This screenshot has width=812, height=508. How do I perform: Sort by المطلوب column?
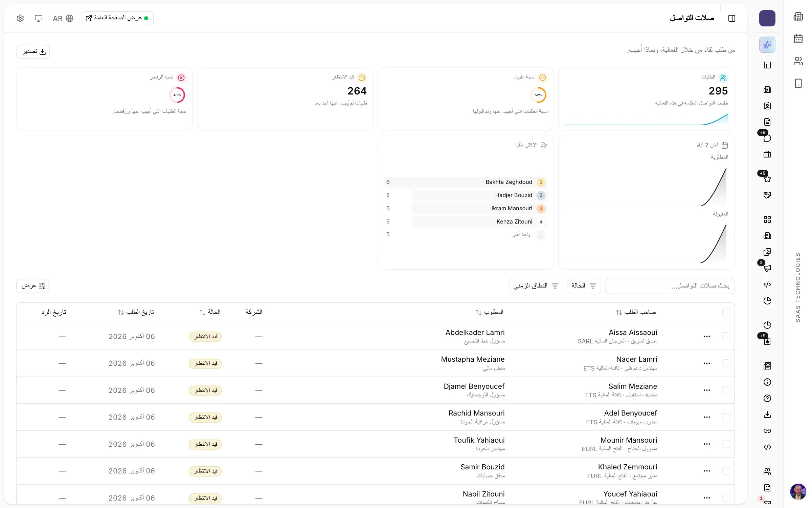pos(489,312)
